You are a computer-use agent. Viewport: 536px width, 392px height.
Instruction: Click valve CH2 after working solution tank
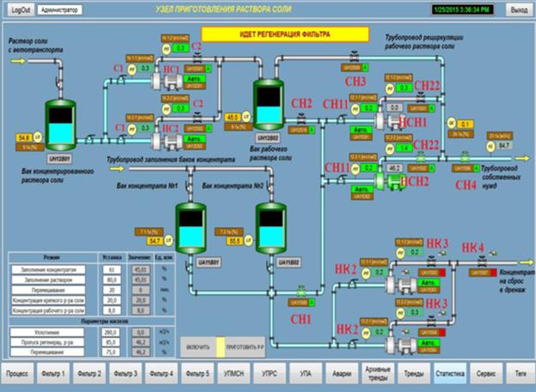301,119
